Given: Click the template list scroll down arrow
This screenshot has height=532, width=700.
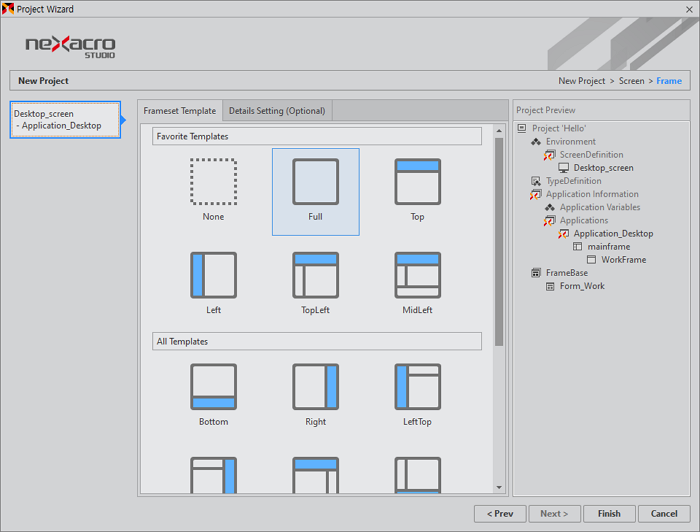Looking at the screenshot, I should click(x=499, y=487).
